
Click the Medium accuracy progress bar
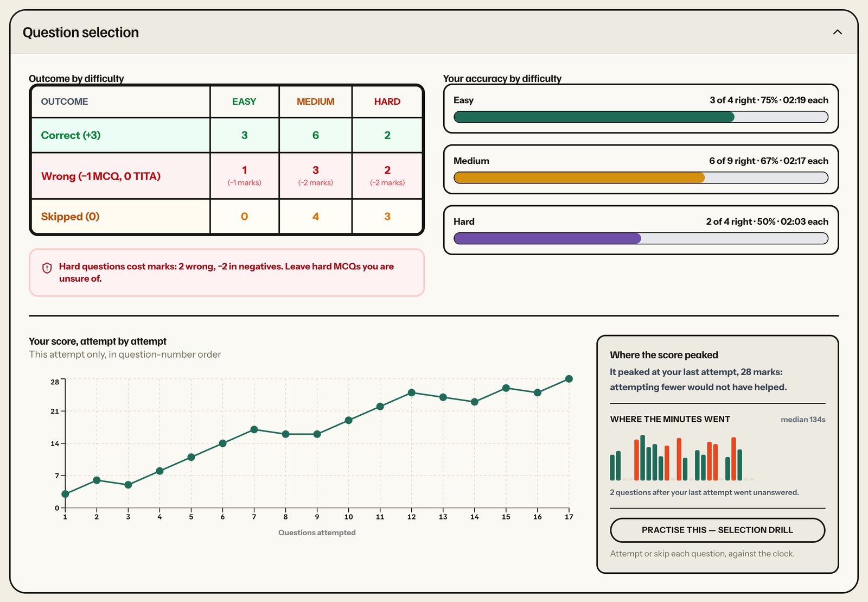click(641, 178)
